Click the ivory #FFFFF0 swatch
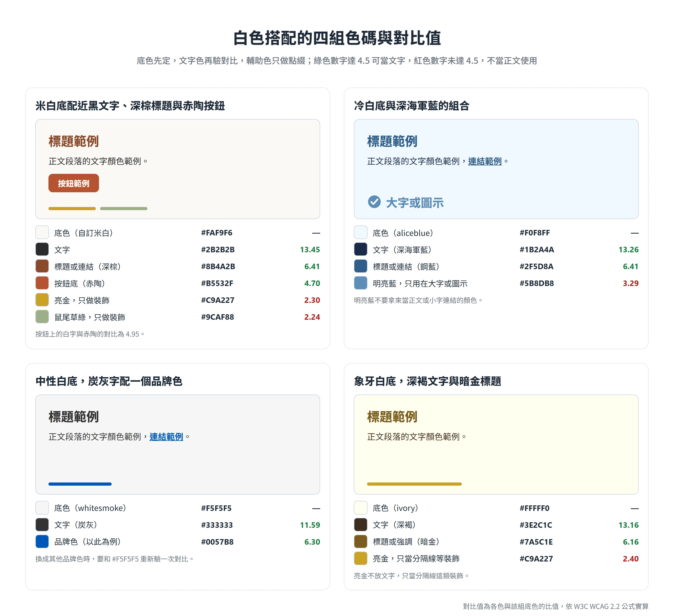Image resolution: width=674 pixels, height=616 pixels. point(361,508)
